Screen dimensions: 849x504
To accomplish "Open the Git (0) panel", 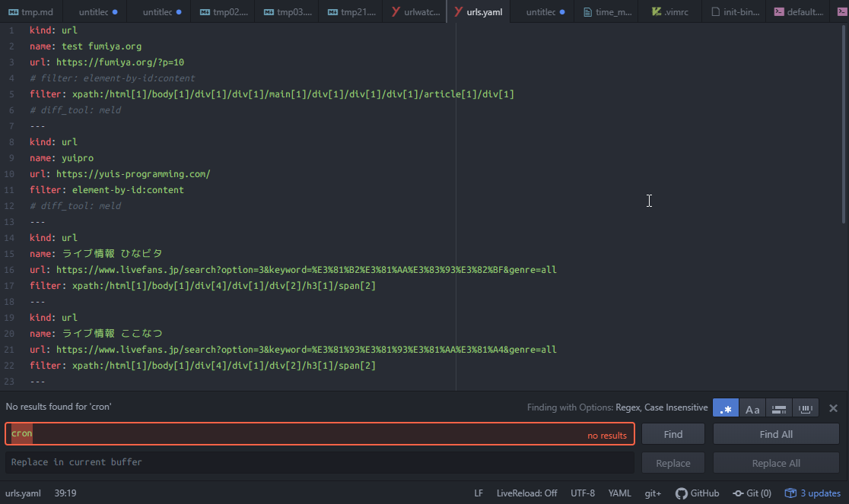I will (752, 493).
